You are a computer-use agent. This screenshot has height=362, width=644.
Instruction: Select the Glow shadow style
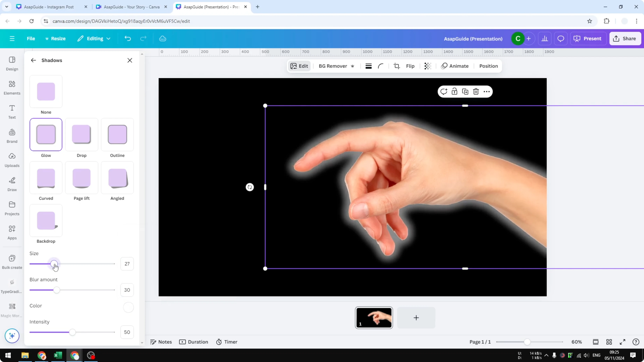pos(46,134)
